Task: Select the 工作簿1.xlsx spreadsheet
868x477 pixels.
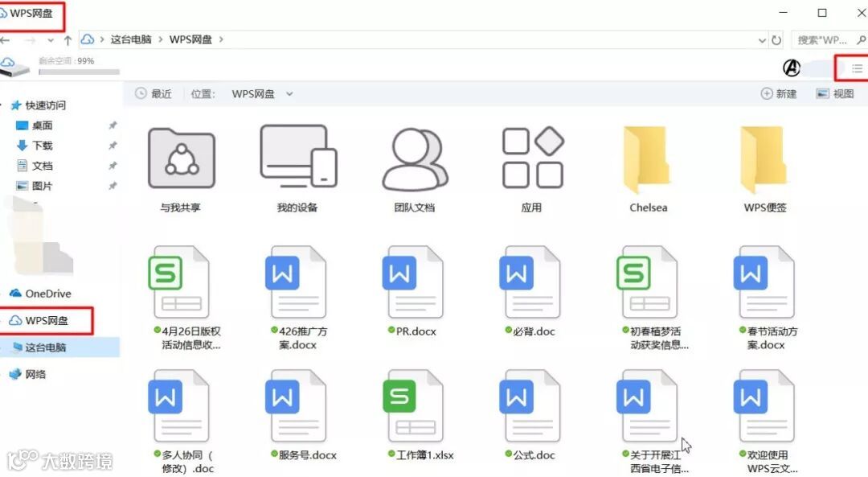Action: (415, 406)
